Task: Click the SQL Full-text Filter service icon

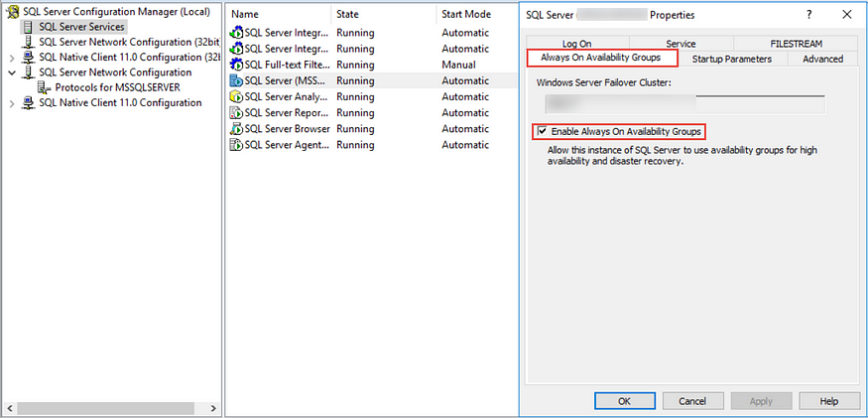Action: 236,65
